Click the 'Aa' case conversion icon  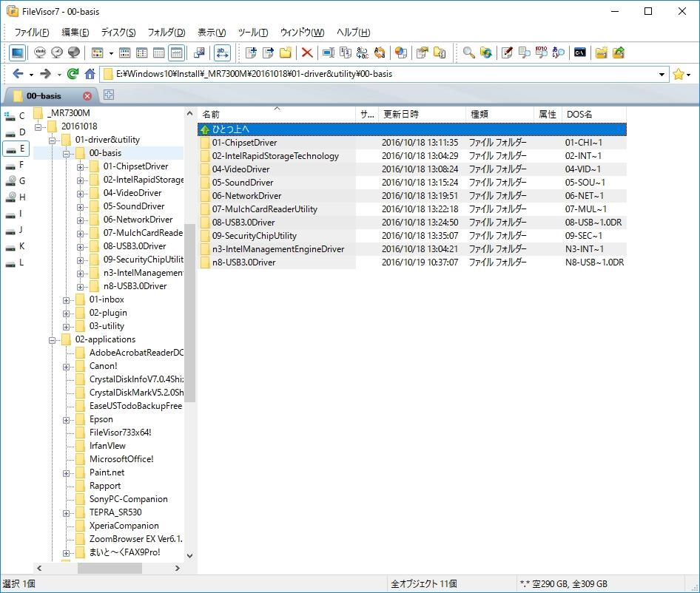[x=380, y=53]
